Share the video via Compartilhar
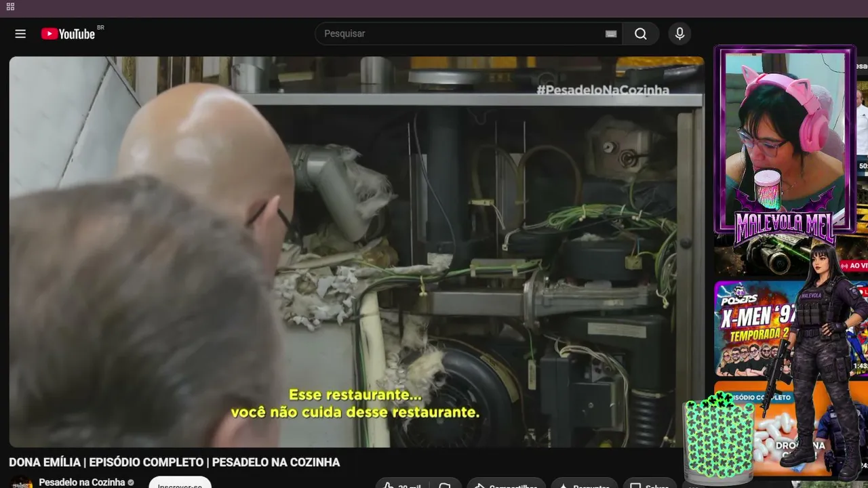Viewport: 868px width, 488px height. coord(505,485)
